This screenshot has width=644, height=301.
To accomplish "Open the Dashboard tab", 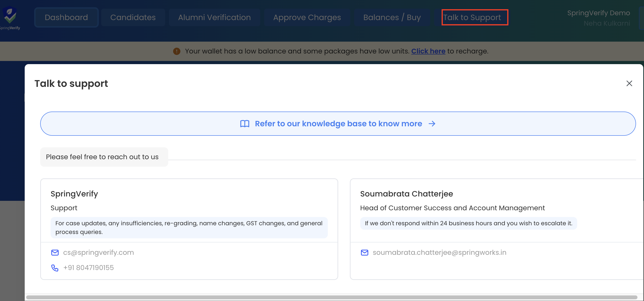I will (x=66, y=17).
